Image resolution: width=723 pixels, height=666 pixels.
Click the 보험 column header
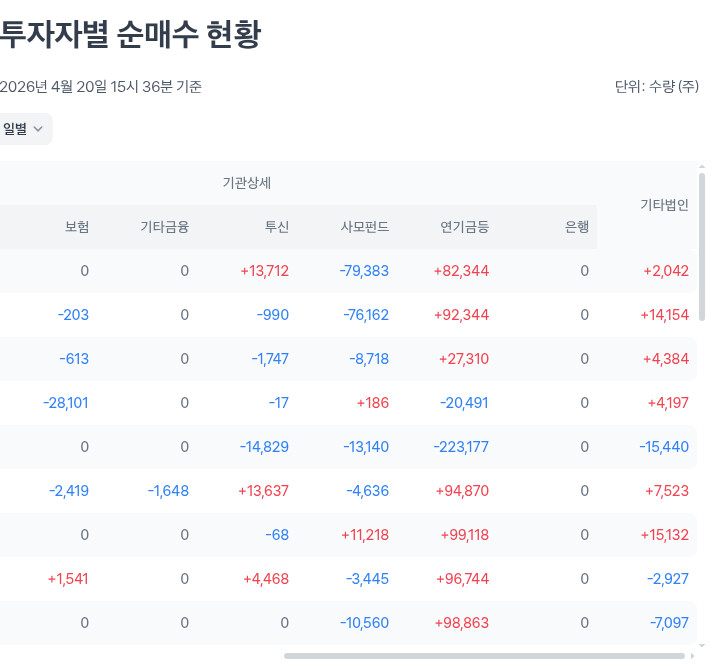pos(77,227)
